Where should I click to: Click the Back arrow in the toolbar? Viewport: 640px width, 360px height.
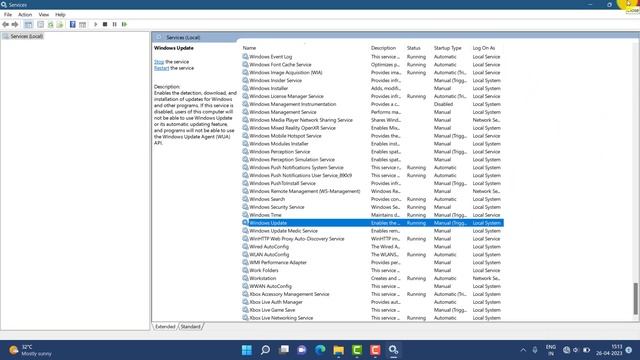5,24
